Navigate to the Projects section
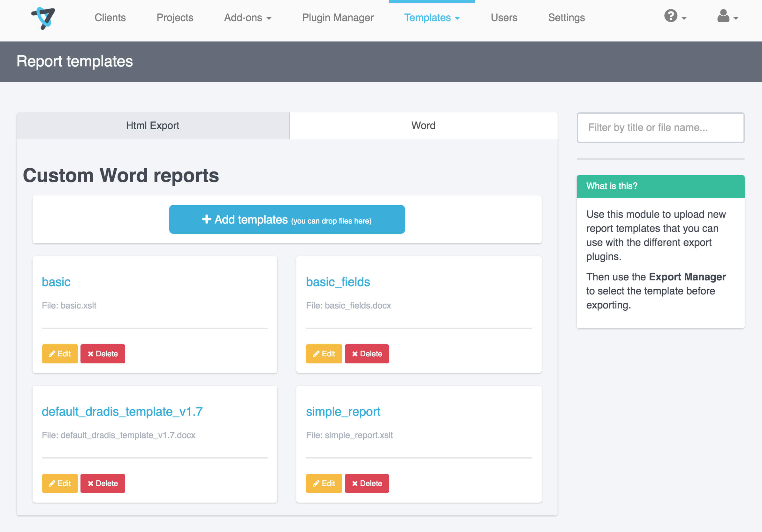This screenshot has width=762, height=532. 174,17
